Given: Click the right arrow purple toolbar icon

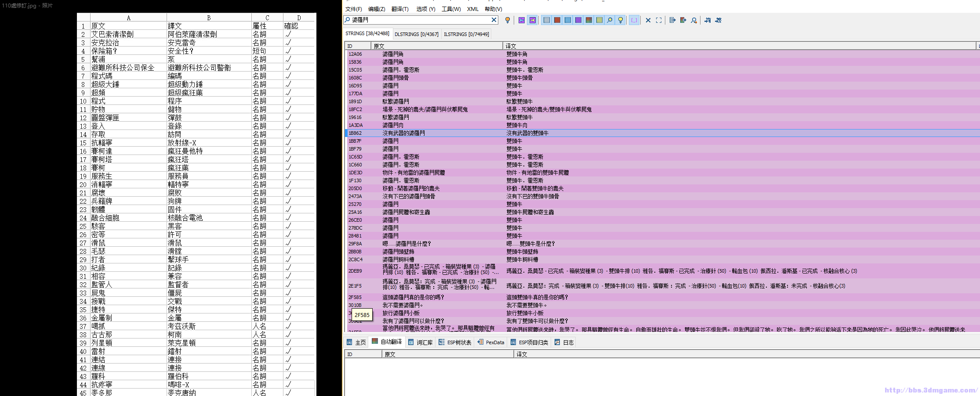Looking at the screenshot, I should tap(532, 20).
